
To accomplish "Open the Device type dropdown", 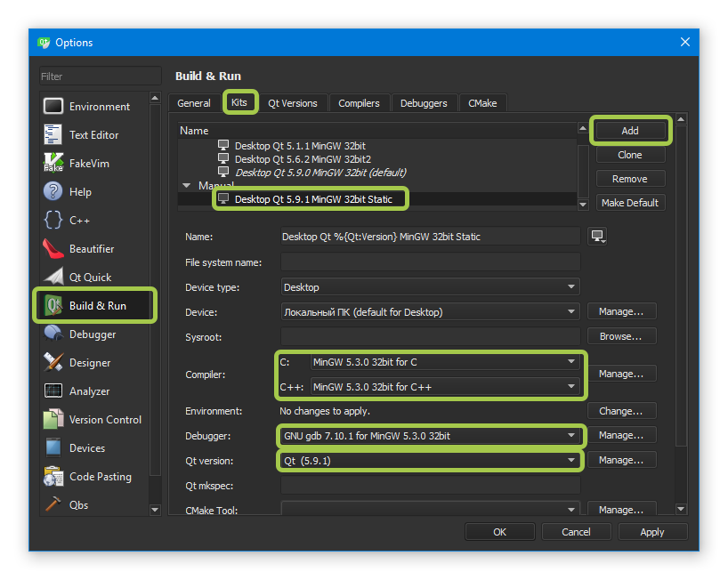I will pos(430,287).
